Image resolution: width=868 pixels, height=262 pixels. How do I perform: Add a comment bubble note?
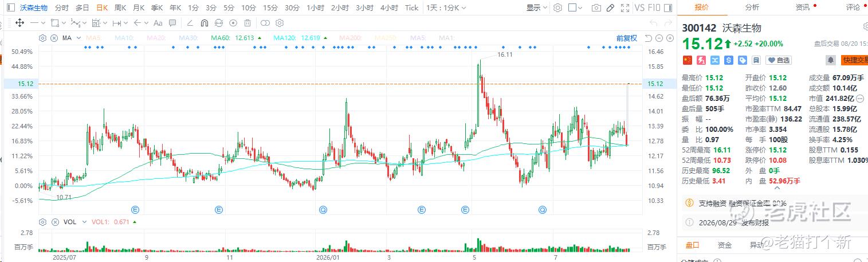point(172,23)
